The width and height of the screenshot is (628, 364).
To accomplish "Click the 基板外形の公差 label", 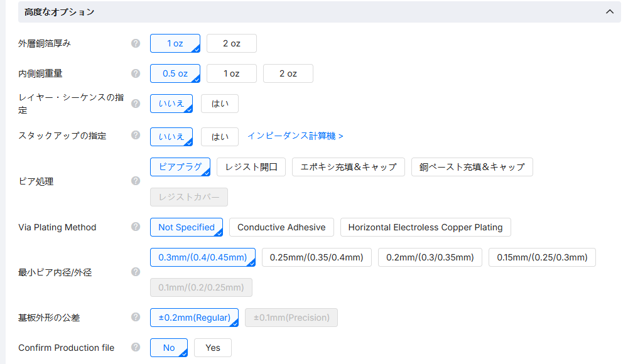I will point(49,318).
